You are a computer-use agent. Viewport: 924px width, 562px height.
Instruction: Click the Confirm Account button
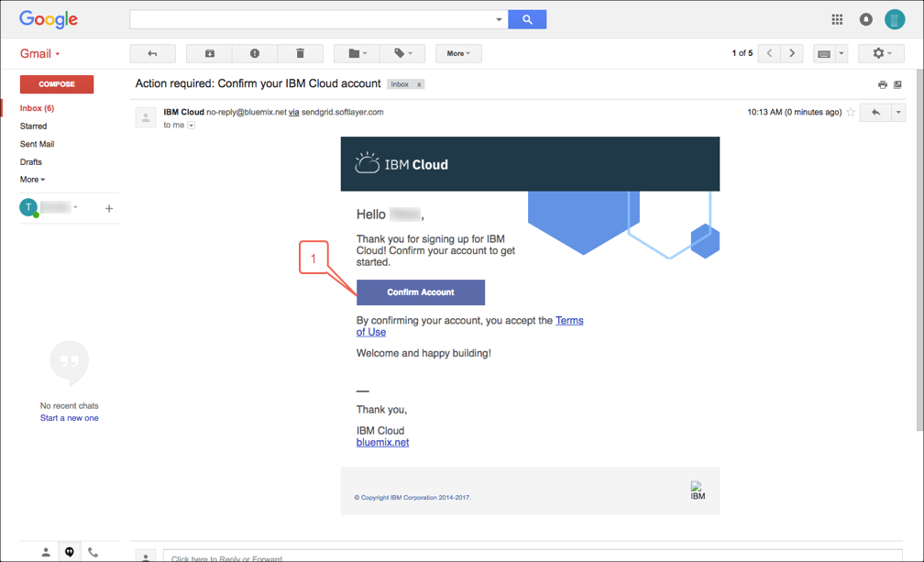point(421,292)
